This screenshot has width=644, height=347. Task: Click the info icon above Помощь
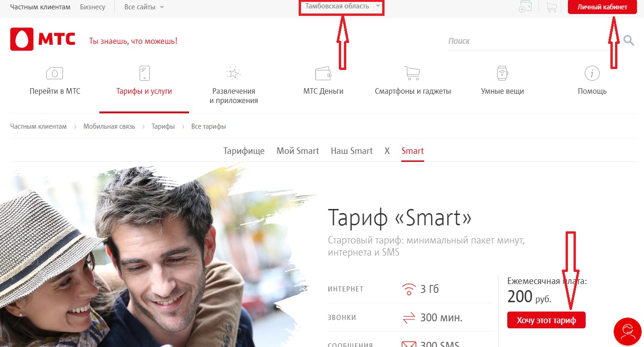(592, 73)
